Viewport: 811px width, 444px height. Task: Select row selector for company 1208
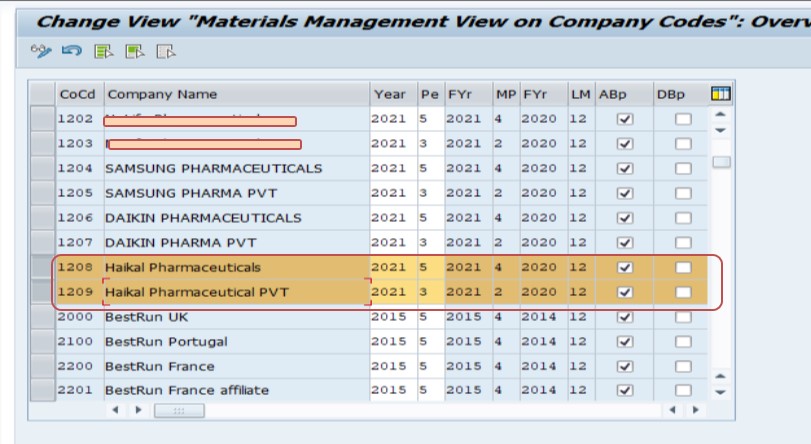42,267
